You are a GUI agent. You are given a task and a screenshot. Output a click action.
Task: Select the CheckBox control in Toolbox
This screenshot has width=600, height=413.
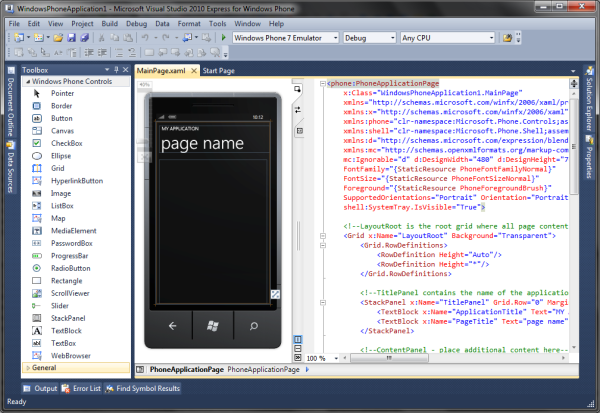76,143
